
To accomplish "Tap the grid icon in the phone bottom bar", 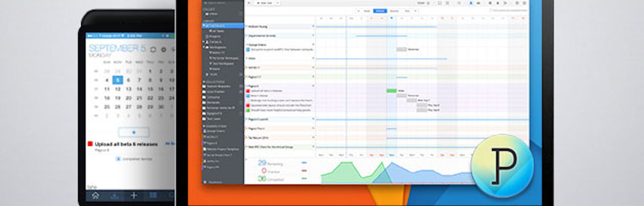I will 153,195.
